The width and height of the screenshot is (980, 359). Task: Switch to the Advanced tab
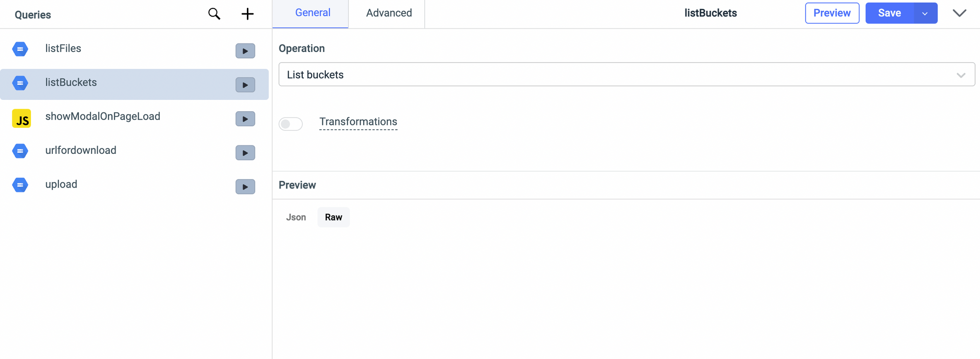pos(389,13)
